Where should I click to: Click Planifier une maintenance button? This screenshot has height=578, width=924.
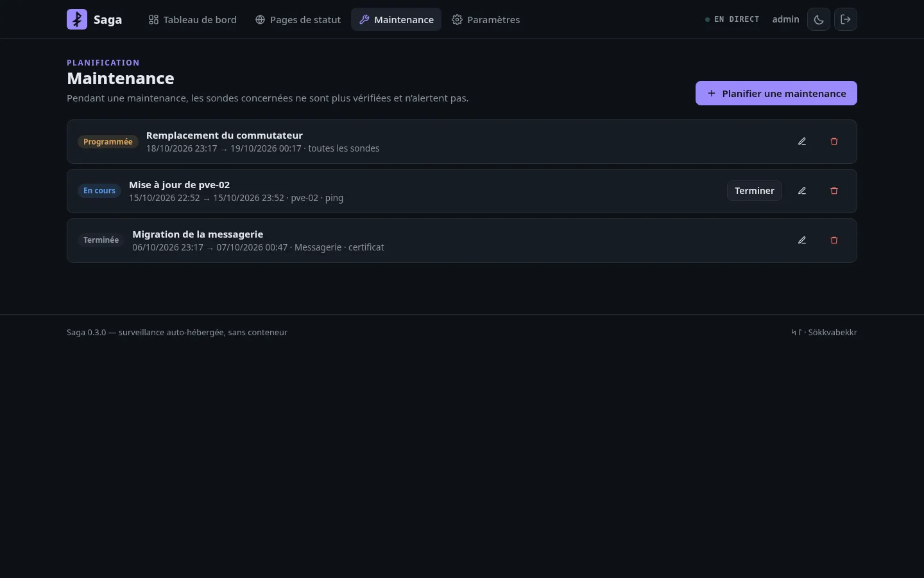tap(776, 93)
